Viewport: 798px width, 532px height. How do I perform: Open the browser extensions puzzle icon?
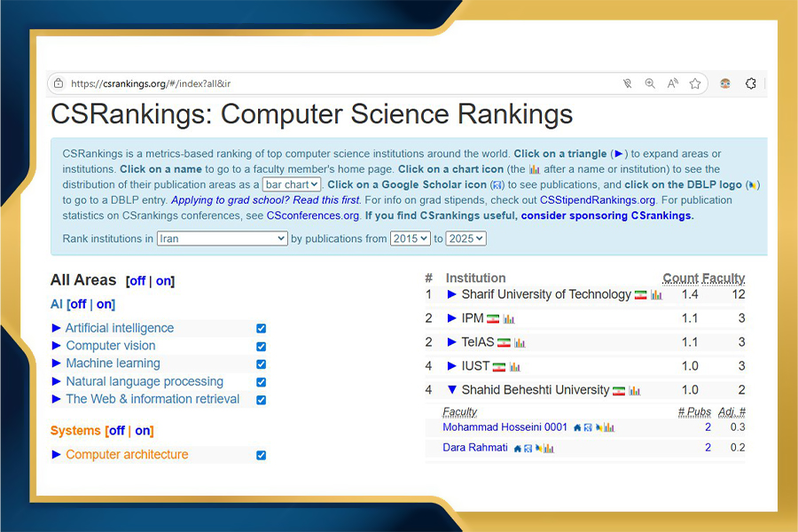[751, 83]
